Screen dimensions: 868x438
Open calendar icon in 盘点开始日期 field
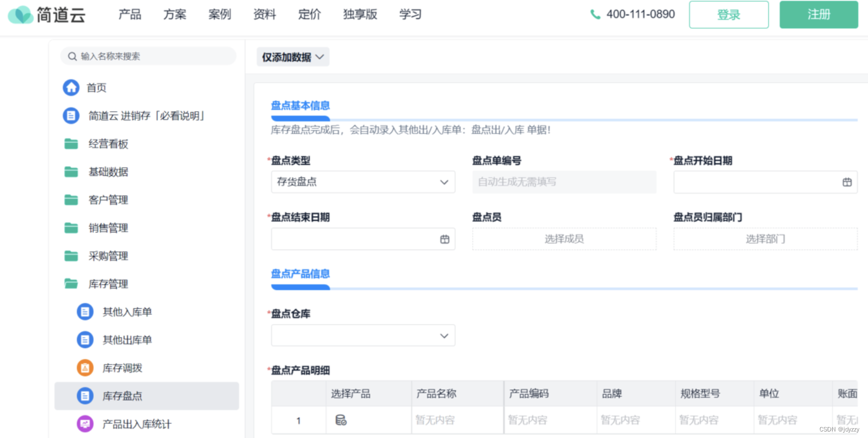pyautogui.click(x=847, y=182)
